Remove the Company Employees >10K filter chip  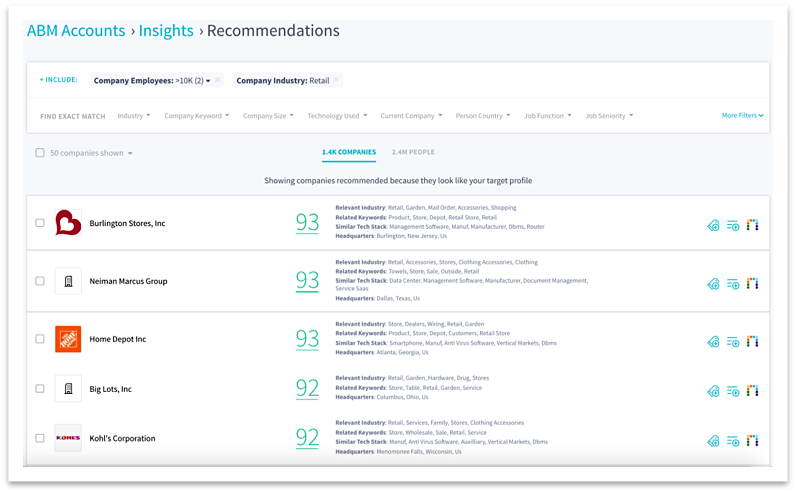click(218, 80)
